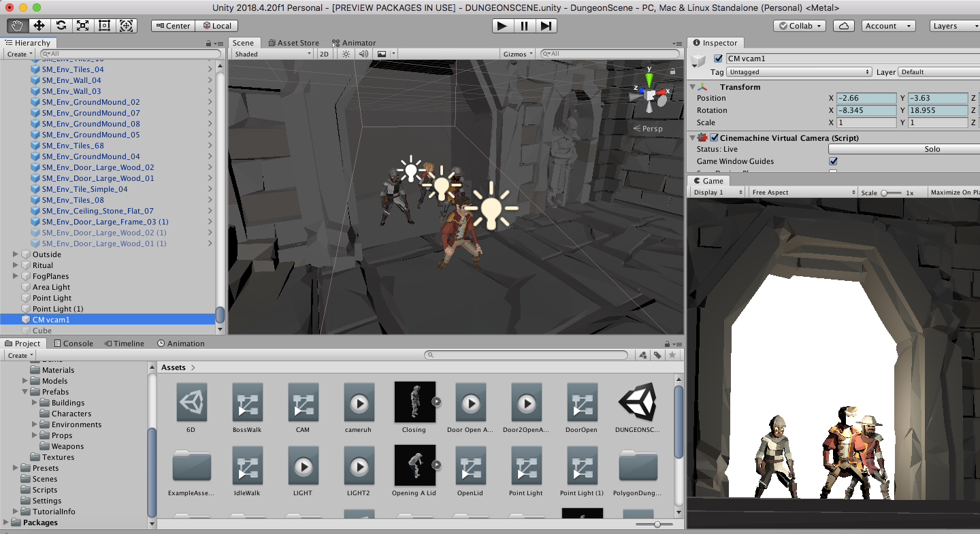Expand the Closing asset arrow

[436, 401]
